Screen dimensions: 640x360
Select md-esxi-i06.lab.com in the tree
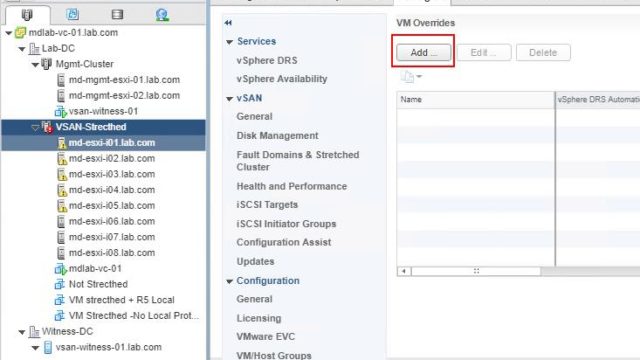click(112, 222)
